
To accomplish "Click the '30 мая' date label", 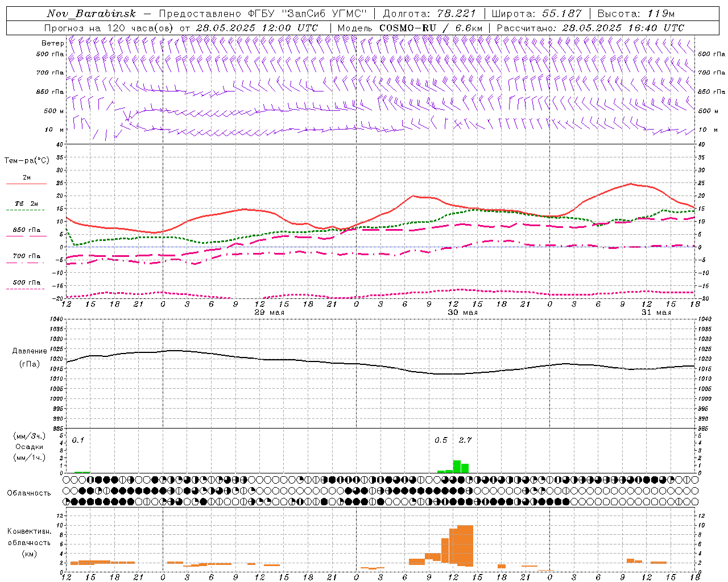I will [x=463, y=313].
